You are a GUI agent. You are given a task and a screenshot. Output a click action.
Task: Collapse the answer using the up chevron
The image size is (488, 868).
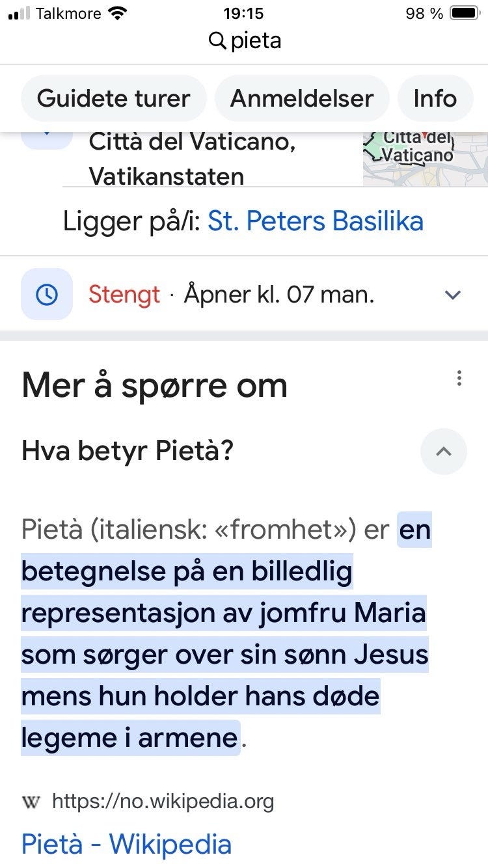coord(444,451)
